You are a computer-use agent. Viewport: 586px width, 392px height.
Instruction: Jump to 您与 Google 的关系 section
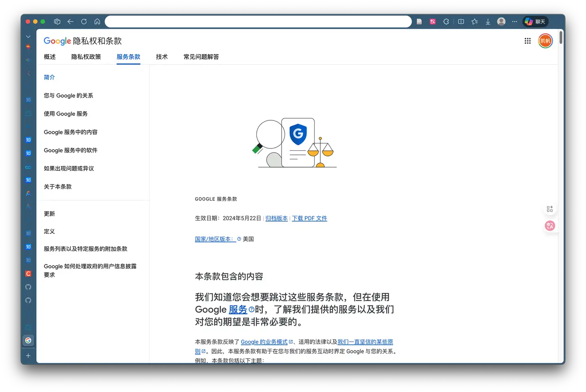tap(68, 96)
